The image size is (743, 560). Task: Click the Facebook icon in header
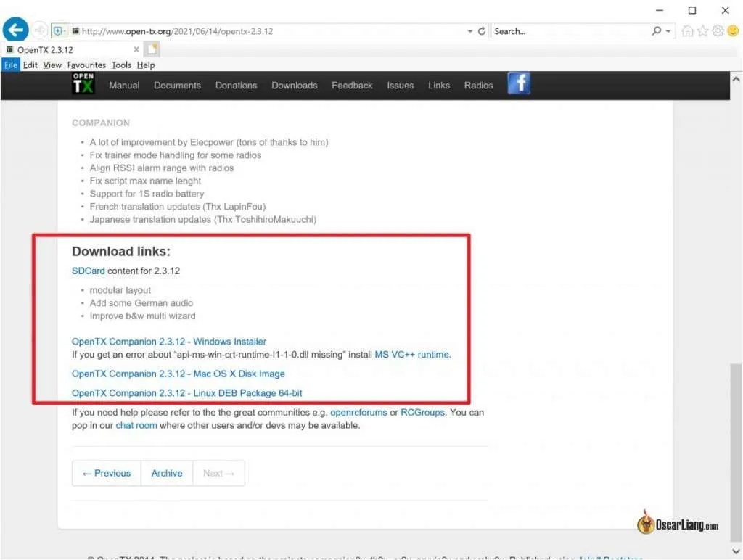(x=519, y=83)
